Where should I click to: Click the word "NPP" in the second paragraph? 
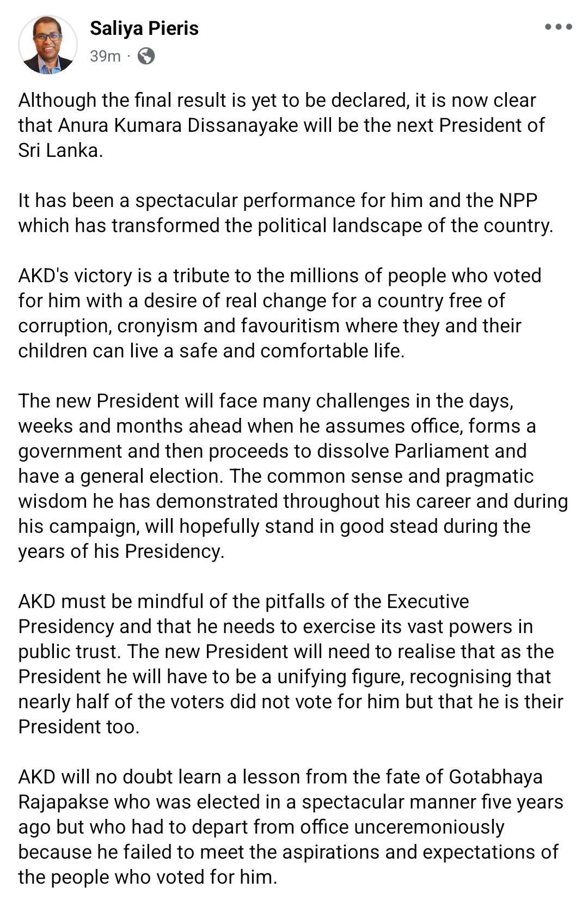pos(518,200)
